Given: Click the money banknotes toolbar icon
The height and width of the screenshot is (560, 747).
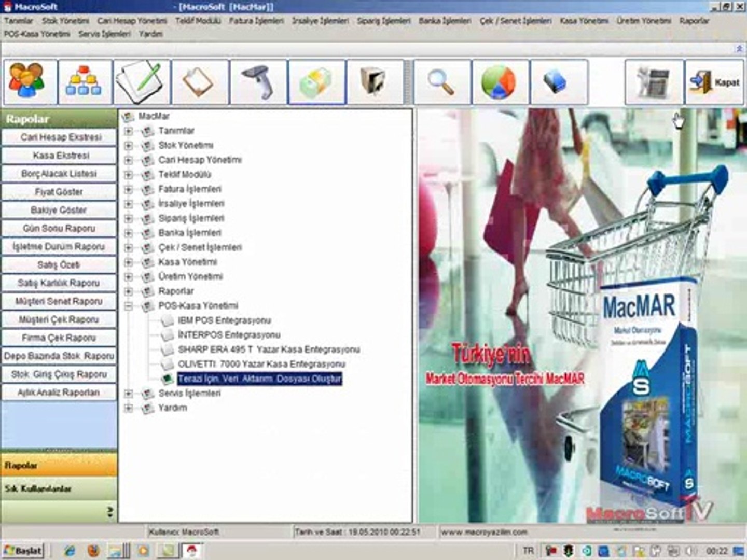Looking at the screenshot, I should click(317, 82).
